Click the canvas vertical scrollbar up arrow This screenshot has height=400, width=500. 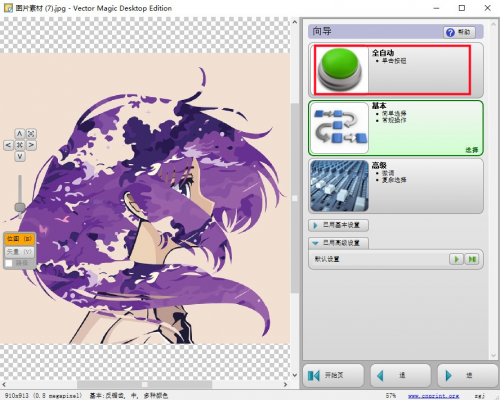tap(294, 22)
